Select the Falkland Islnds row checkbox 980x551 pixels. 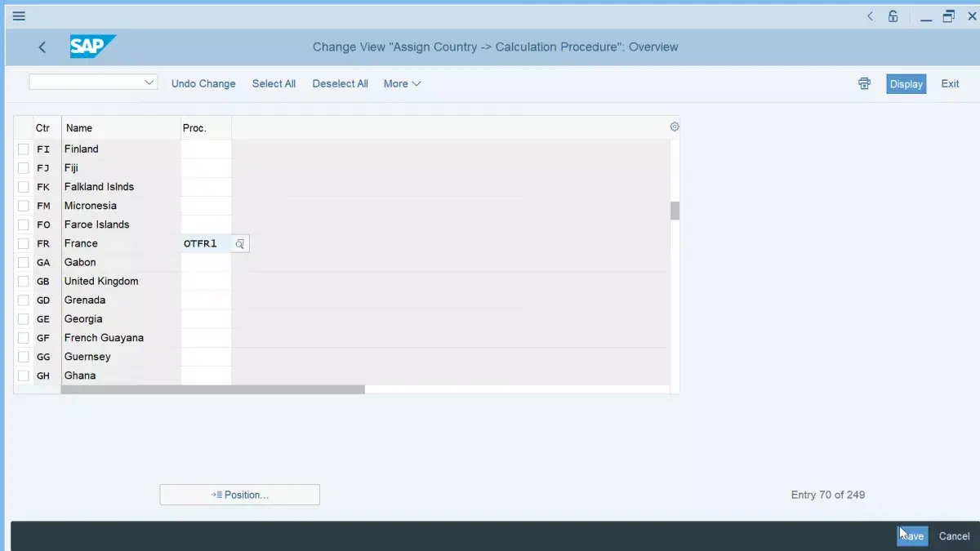pyautogui.click(x=23, y=186)
